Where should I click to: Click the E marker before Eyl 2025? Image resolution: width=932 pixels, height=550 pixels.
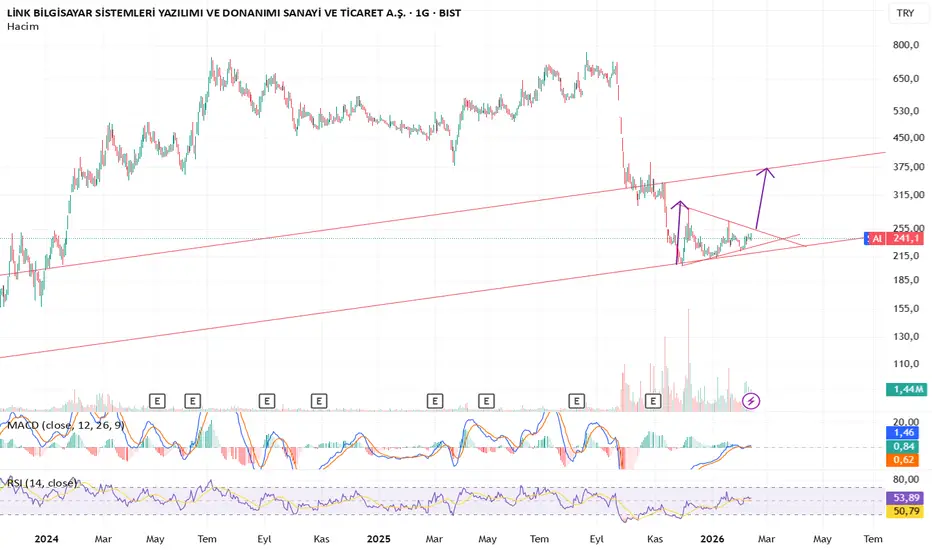click(577, 401)
